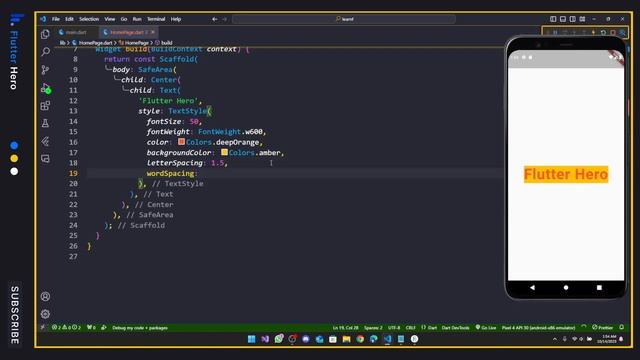Switch to the main.dart tab
The width and height of the screenshot is (640, 360).
point(76,32)
